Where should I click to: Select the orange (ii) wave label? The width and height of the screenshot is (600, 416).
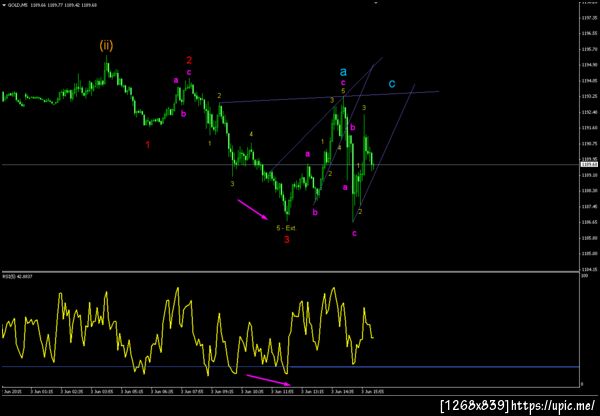tap(106, 46)
